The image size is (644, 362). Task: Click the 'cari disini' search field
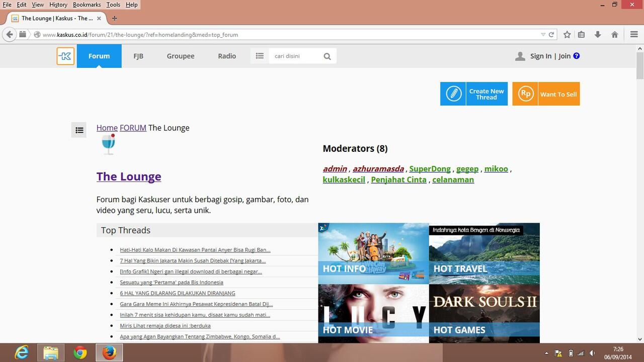pos(295,56)
